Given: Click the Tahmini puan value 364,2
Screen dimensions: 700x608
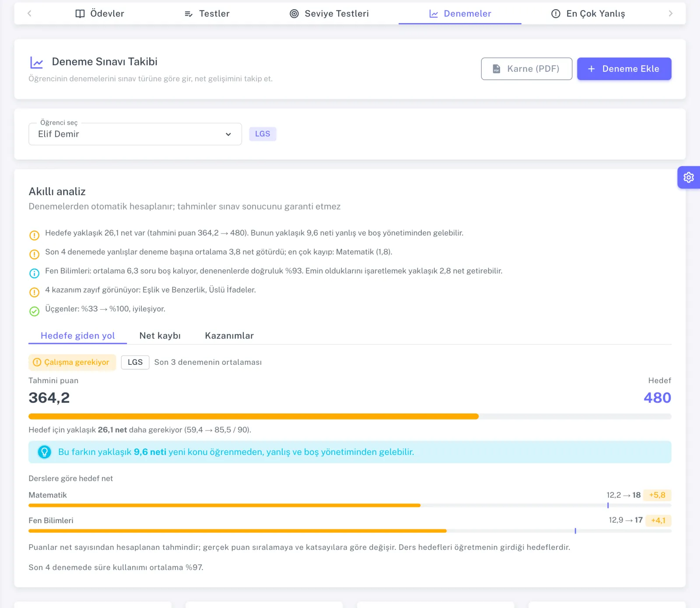Looking at the screenshot, I should coord(49,398).
